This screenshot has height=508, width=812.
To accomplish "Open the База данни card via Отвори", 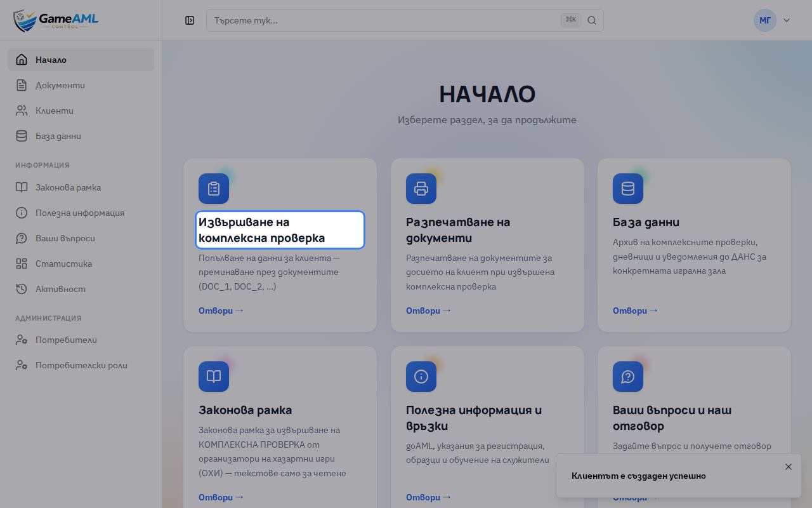I will [x=635, y=311].
